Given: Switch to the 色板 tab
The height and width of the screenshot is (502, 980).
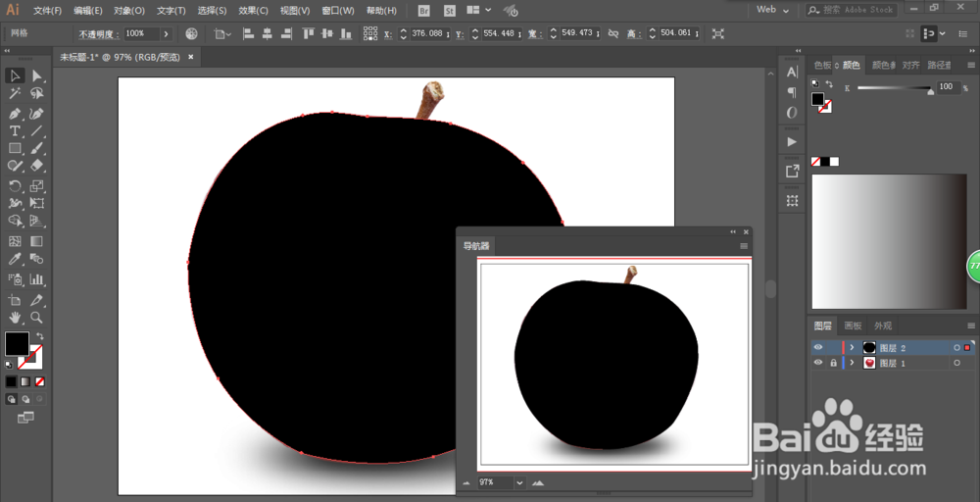Looking at the screenshot, I should [822, 65].
